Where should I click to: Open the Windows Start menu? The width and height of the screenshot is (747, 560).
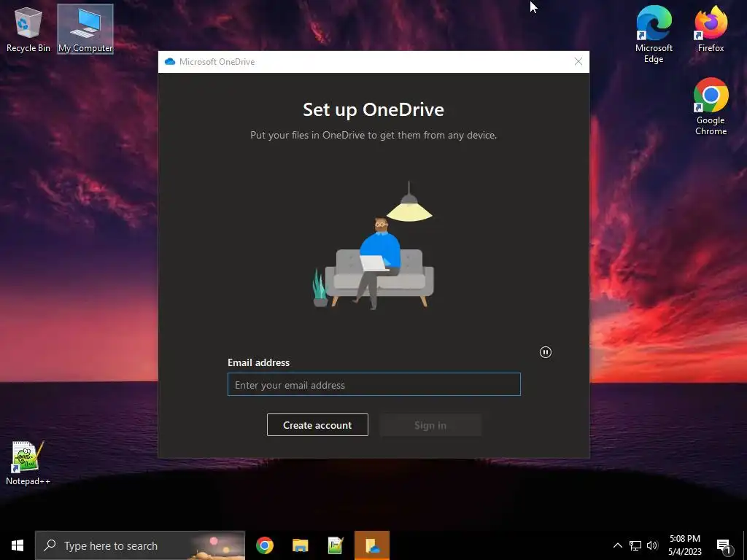(18, 545)
